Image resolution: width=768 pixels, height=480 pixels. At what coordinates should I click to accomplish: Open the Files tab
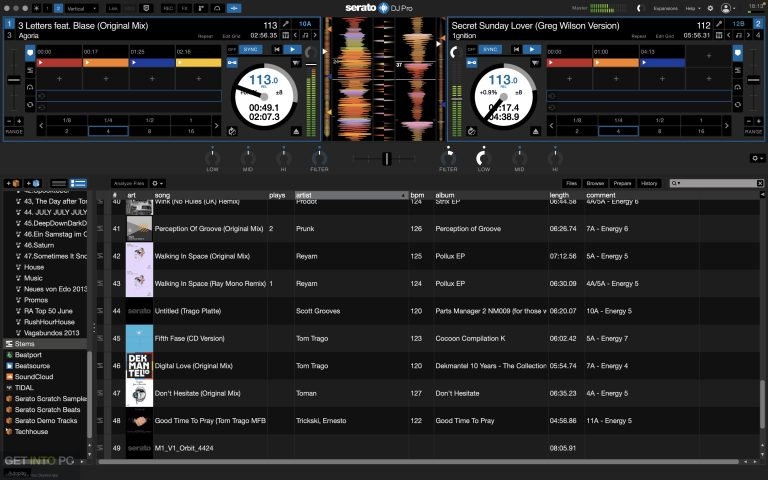pos(572,183)
